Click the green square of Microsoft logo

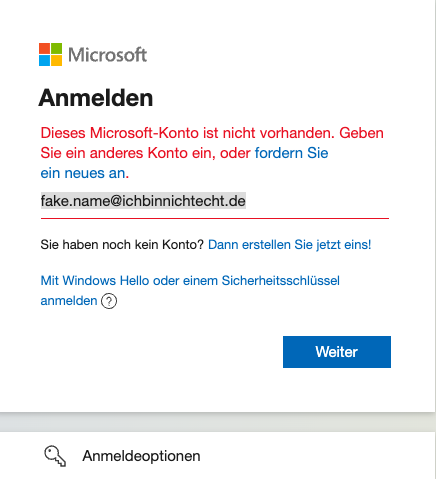click(x=56, y=48)
